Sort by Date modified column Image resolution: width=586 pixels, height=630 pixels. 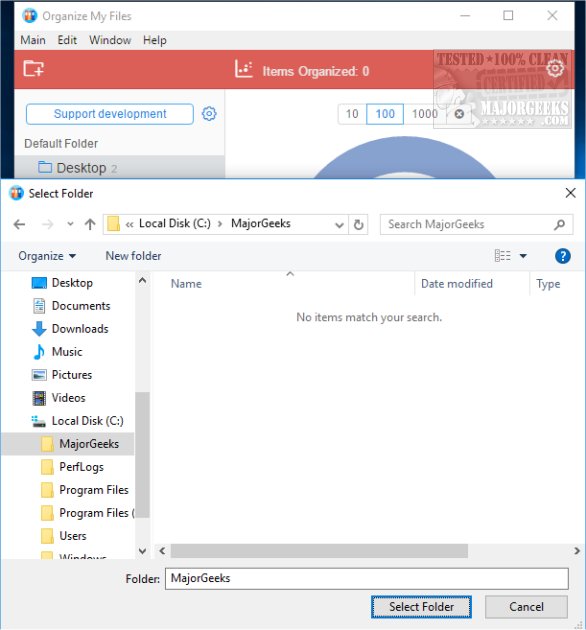coord(457,284)
